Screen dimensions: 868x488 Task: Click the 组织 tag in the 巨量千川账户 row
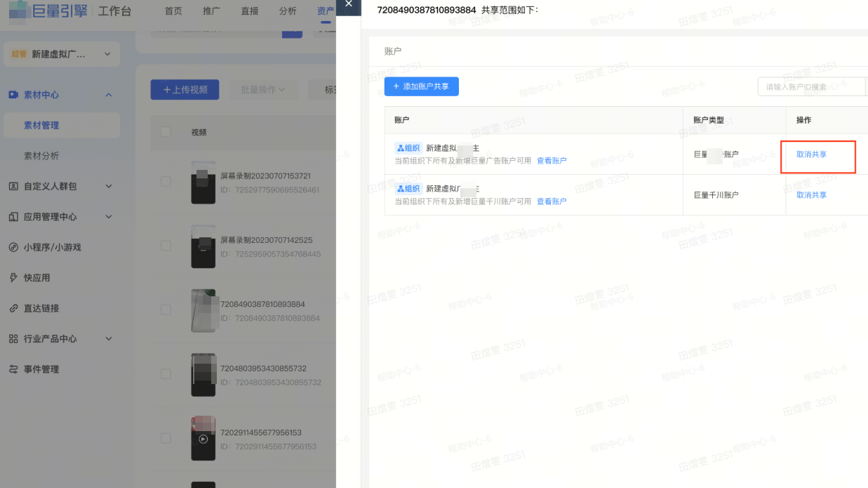tap(408, 189)
